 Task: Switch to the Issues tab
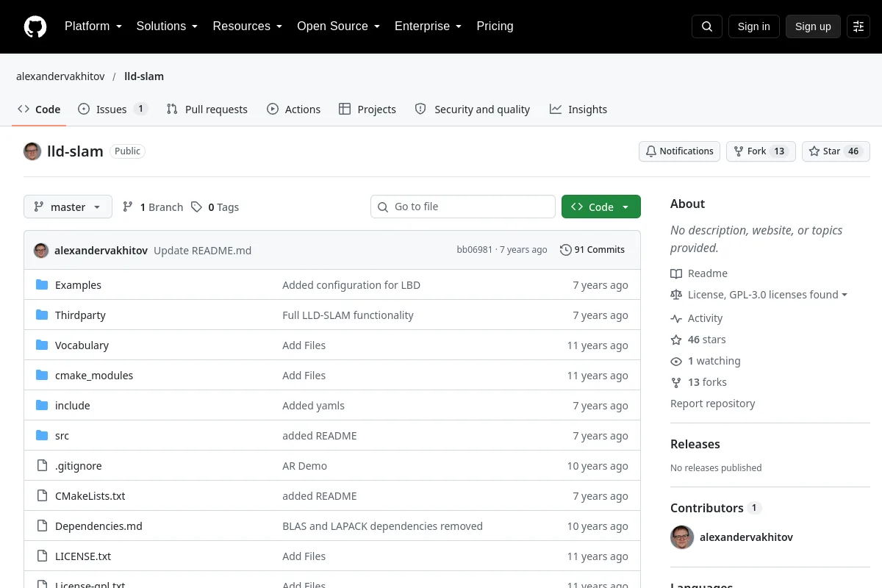(x=112, y=110)
